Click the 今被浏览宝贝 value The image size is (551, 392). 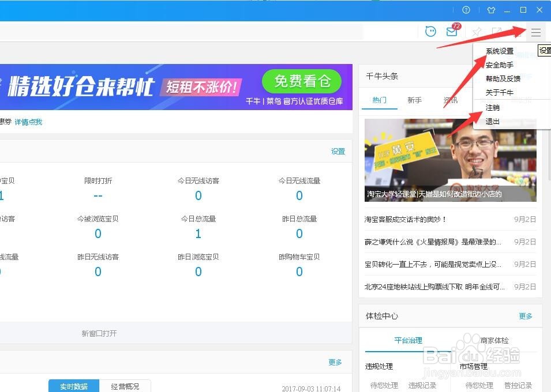coord(98,233)
